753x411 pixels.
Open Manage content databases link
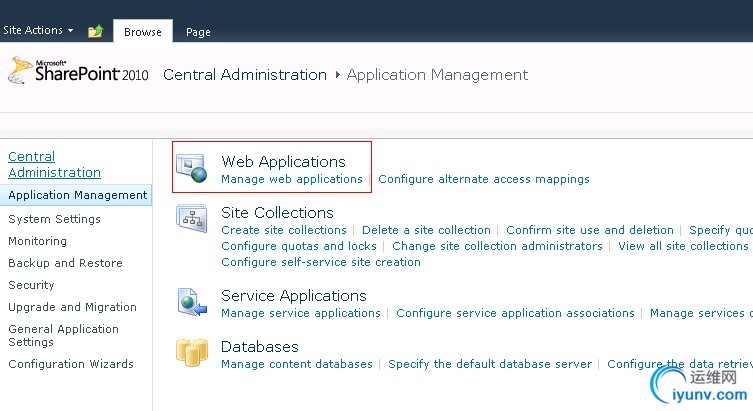tap(297, 364)
